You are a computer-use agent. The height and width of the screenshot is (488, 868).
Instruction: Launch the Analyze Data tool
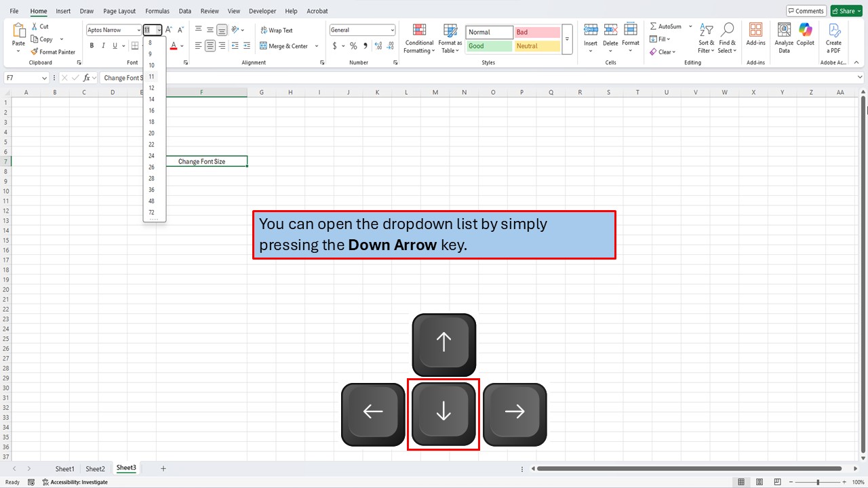click(x=784, y=38)
